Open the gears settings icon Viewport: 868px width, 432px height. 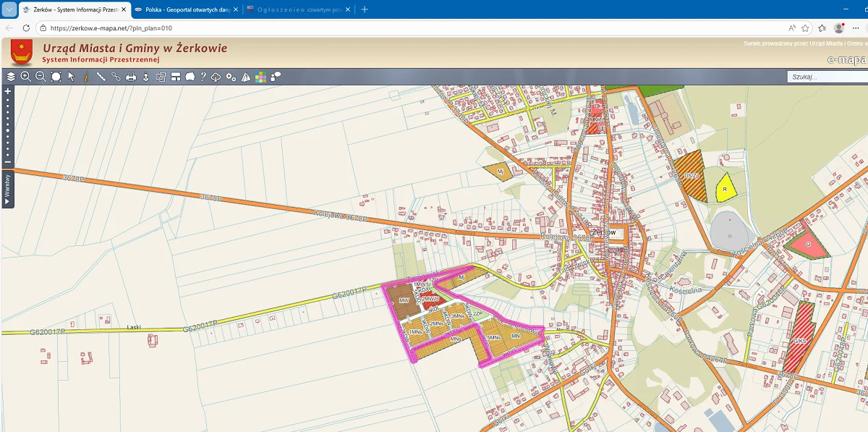click(231, 77)
